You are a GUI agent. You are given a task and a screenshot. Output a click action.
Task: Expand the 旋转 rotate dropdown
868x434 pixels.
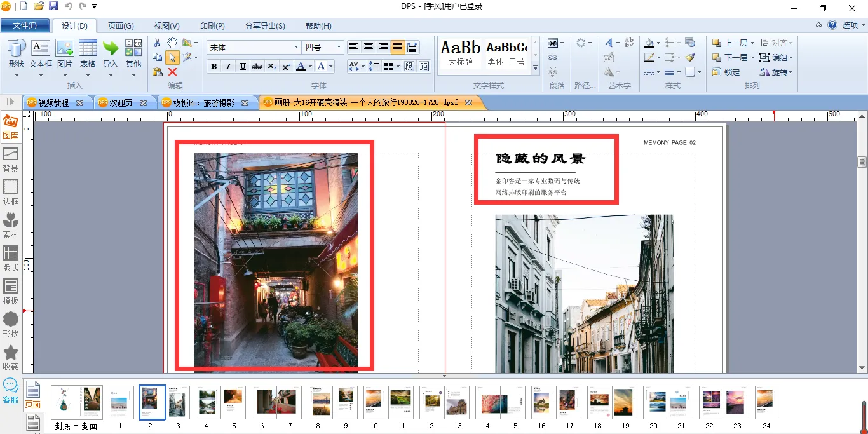[x=790, y=72]
